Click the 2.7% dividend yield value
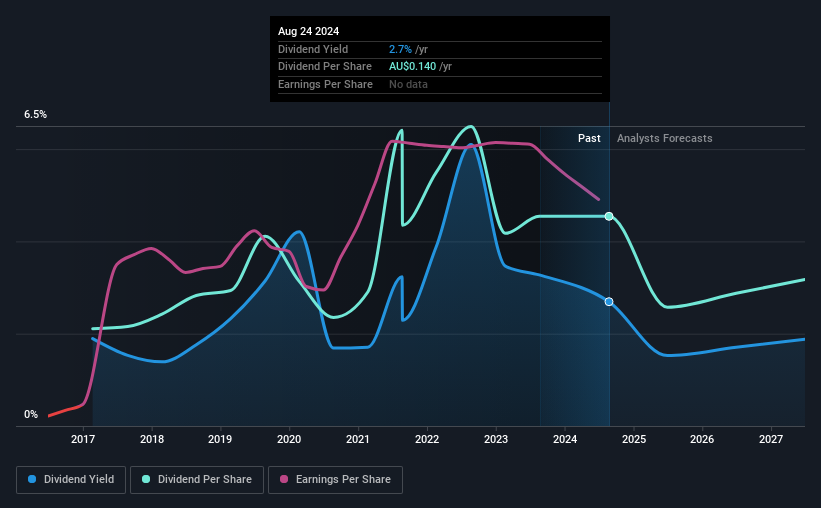Viewport: 821px width, 508px height. click(400, 49)
